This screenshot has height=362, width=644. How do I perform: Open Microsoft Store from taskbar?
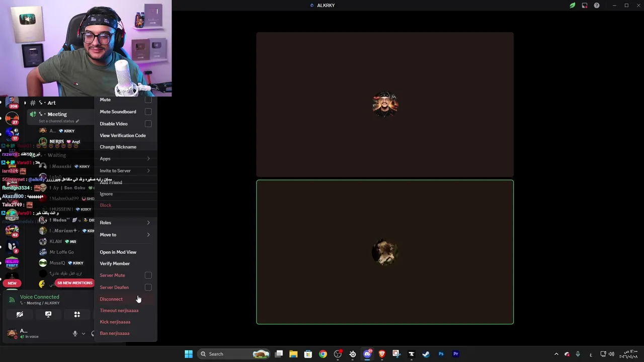[x=308, y=354]
